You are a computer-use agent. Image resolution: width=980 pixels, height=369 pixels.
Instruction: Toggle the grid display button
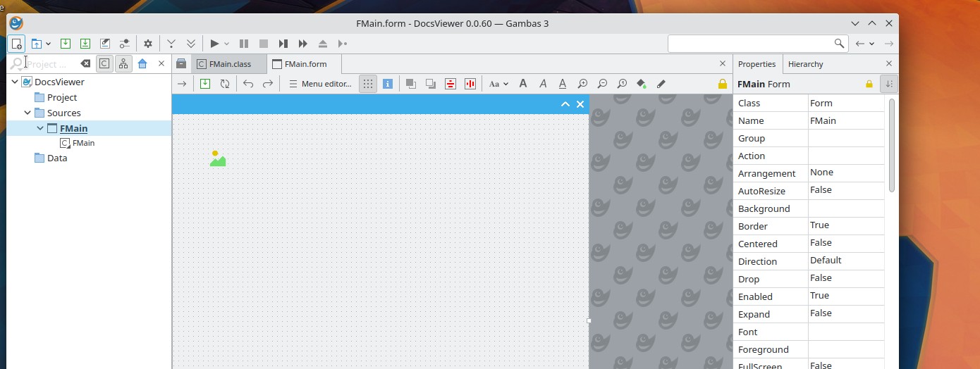[x=367, y=84]
